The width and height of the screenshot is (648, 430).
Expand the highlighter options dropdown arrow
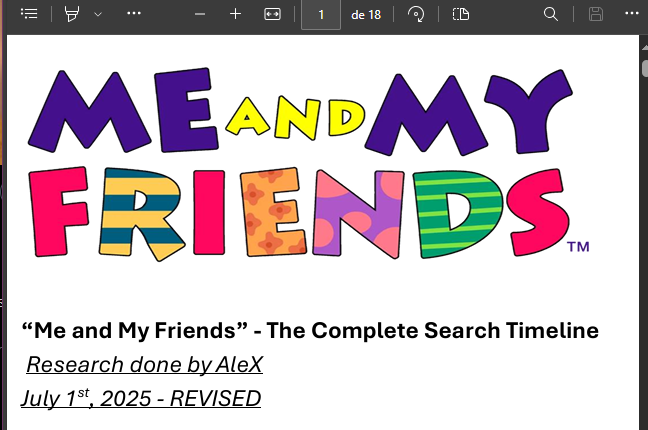pyautogui.click(x=98, y=14)
